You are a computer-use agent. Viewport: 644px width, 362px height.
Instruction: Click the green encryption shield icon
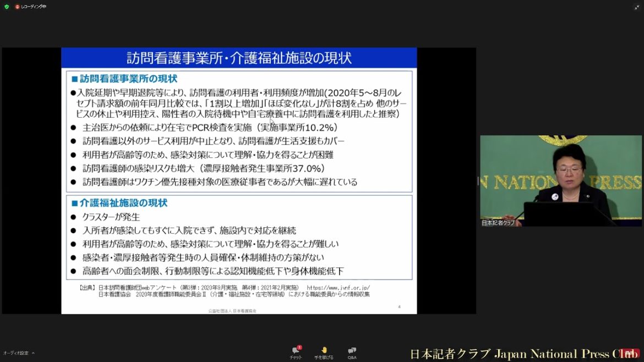pos(7,7)
